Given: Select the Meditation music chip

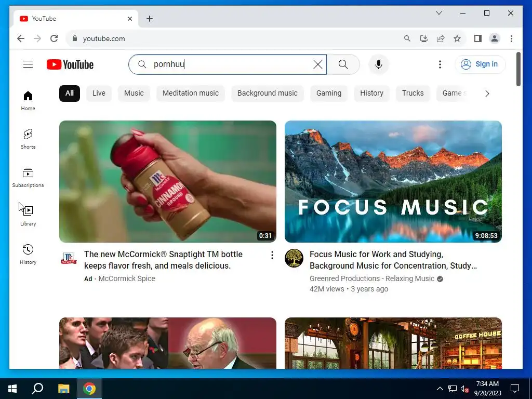Looking at the screenshot, I should [190, 94].
